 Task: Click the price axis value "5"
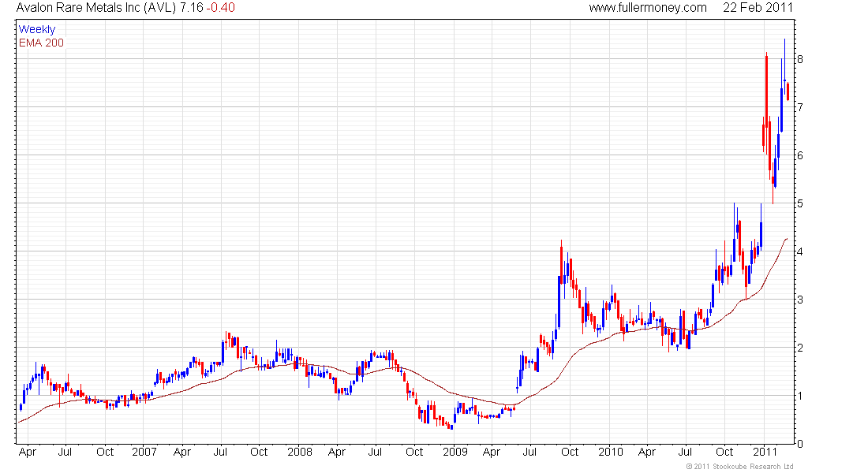coord(800,203)
